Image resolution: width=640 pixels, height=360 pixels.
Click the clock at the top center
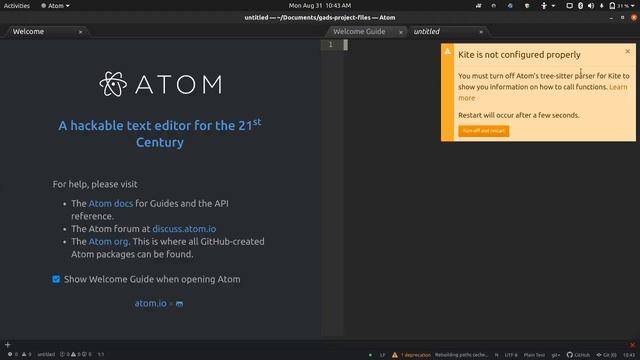320,6
